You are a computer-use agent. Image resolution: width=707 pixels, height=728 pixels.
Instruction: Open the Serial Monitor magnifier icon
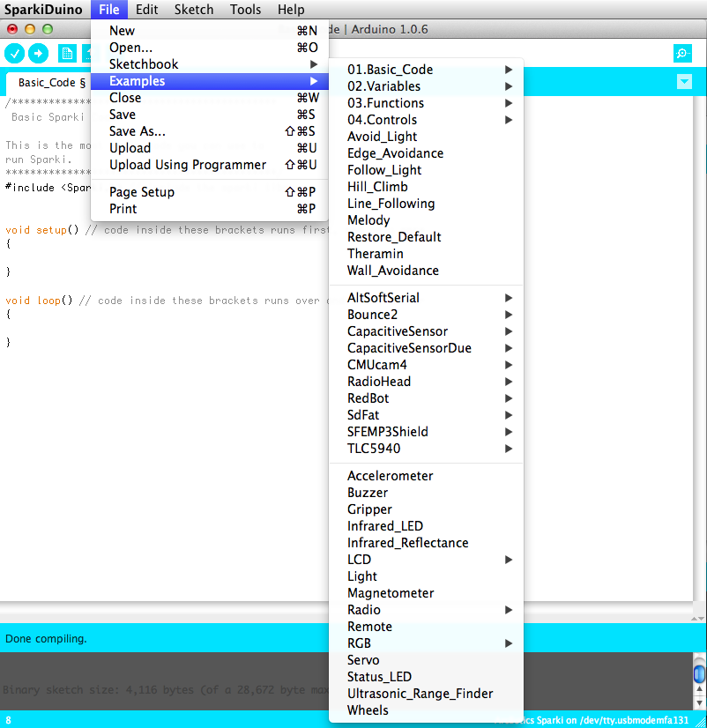(x=682, y=54)
